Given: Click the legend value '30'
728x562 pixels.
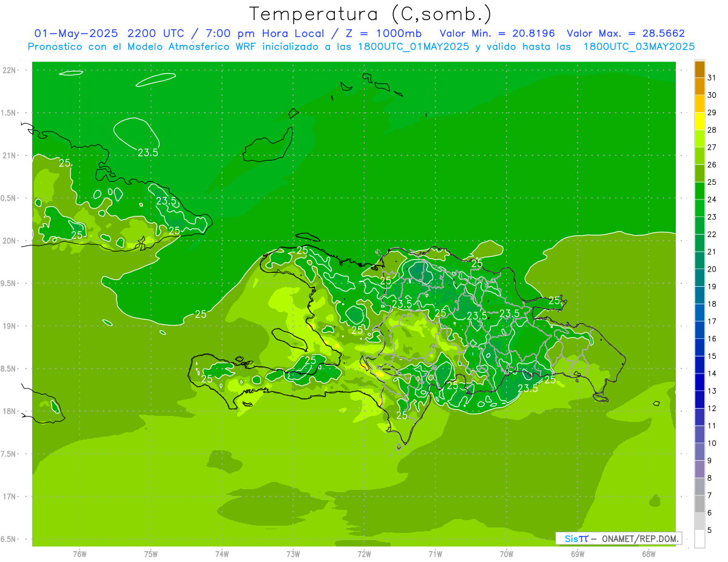Looking at the screenshot, I should pyautogui.click(x=712, y=95).
